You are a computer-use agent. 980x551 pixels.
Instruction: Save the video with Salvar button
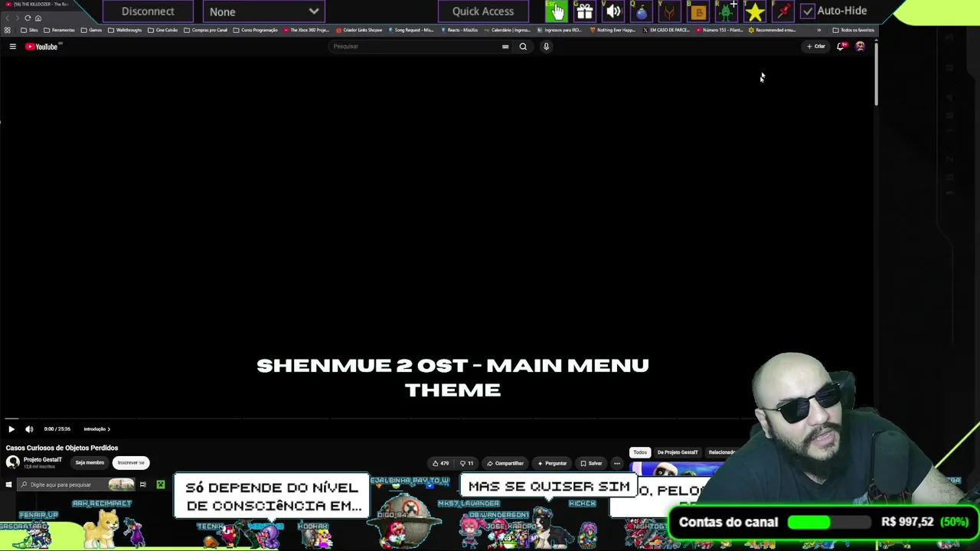[x=591, y=463]
